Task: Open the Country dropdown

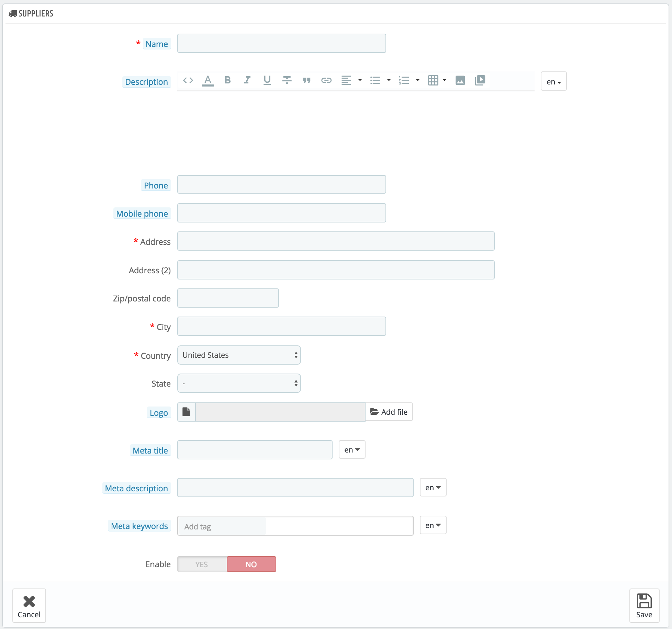Action: coord(239,355)
